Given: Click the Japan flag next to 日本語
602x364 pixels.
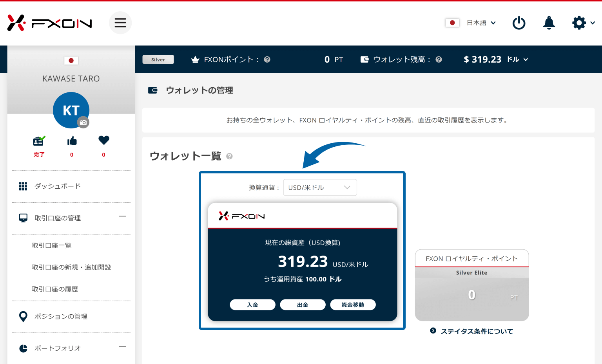Looking at the screenshot, I should click(x=452, y=23).
